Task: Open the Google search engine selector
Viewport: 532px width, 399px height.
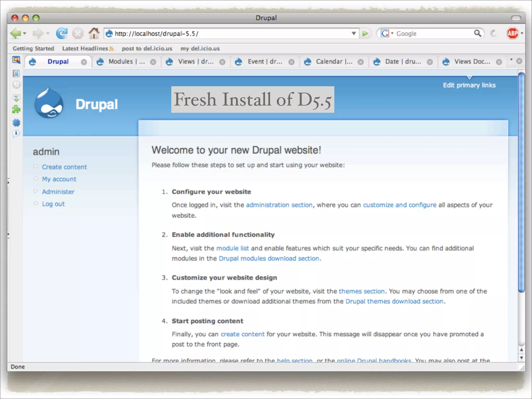Action: click(x=387, y=33)
